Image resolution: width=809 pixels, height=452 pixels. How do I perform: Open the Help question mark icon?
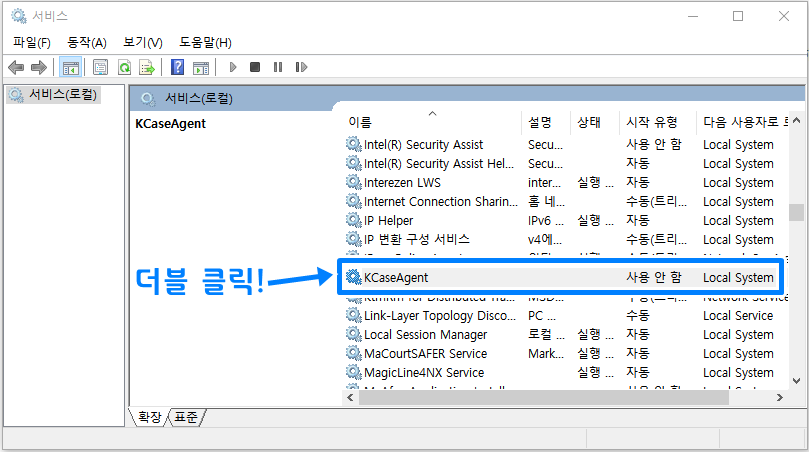pos(177,67)
